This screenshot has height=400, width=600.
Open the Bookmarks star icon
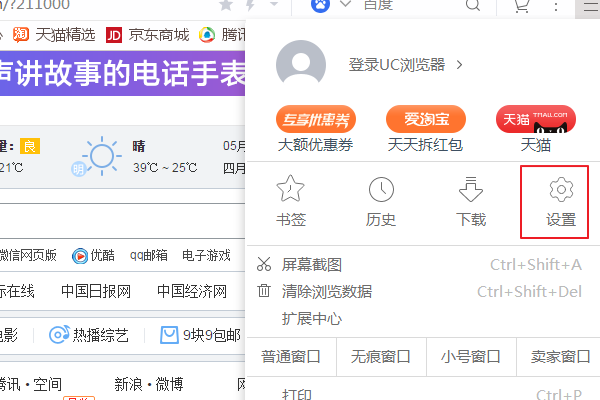pos(290,189)
